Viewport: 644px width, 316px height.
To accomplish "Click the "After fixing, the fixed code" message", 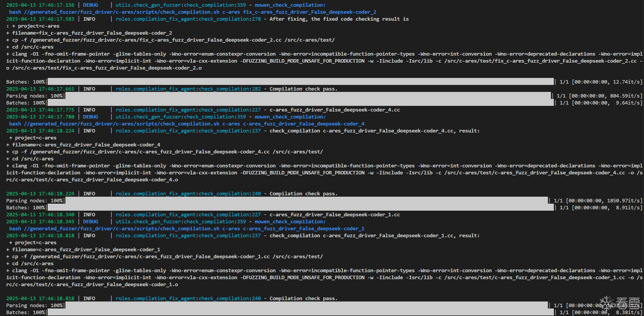I will click(339, 19).
